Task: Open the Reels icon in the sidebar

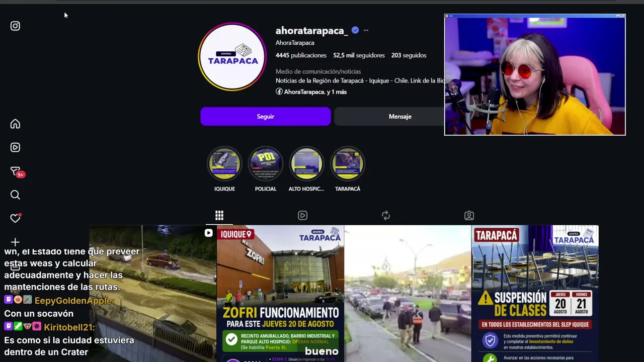Action: point(15,147)
